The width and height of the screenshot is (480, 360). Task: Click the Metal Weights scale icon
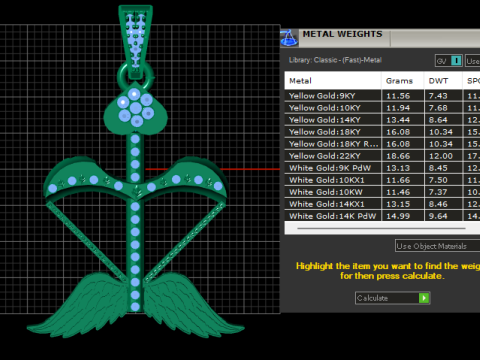289,38
